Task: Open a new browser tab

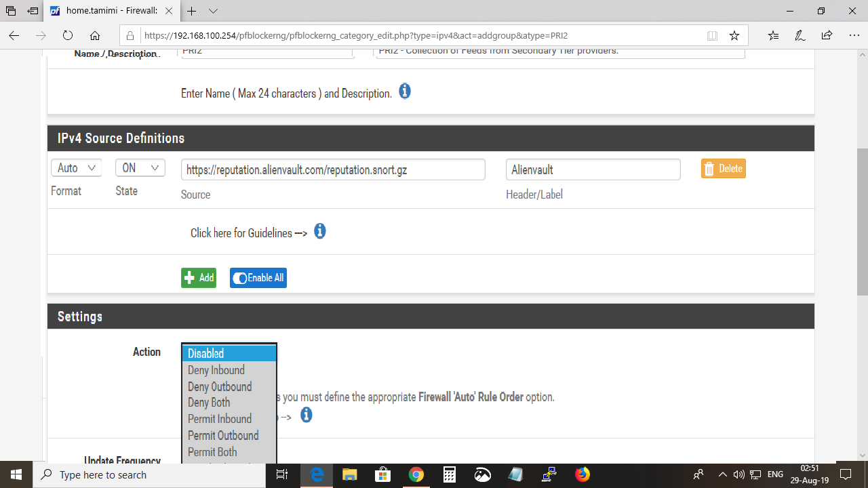Action: (x=192, y=12)
